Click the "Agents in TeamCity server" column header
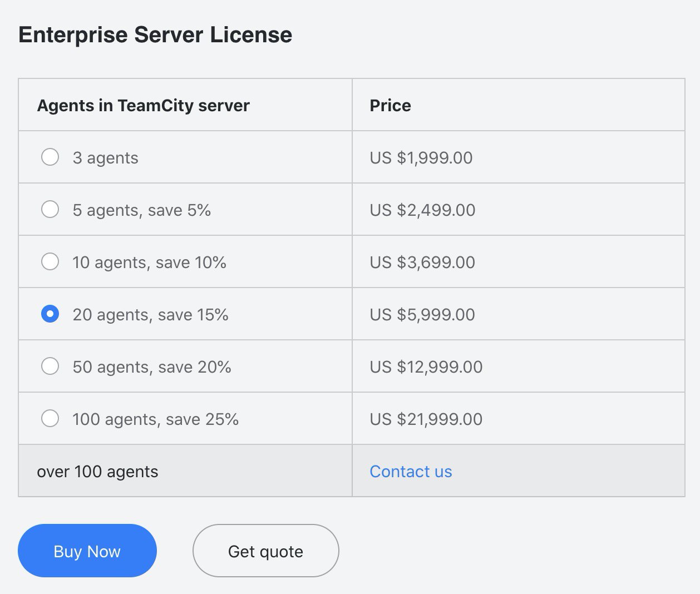This screenshot has width=700, height=594. click(x=144, y=105)
